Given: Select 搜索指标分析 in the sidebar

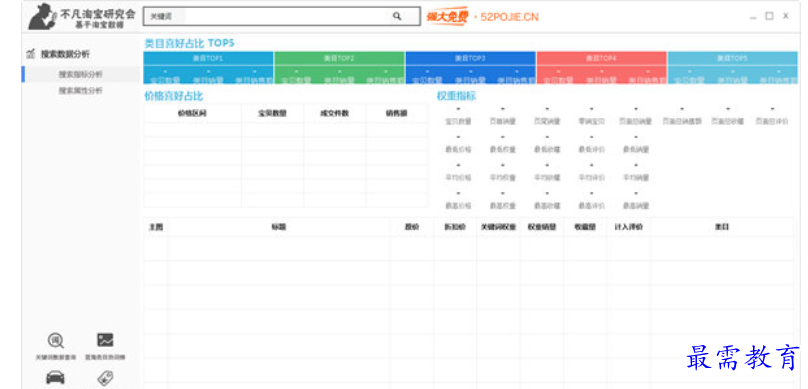Looking at the screenshot, I should tap(80, 74).
